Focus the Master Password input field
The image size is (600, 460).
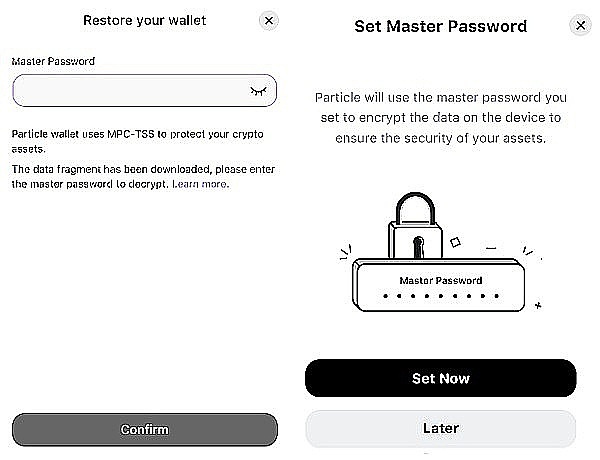[x=130, y=91]
